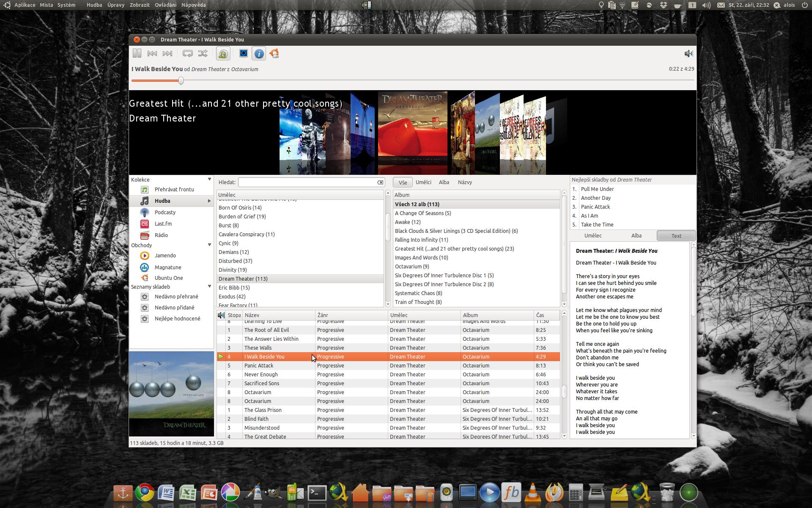Select the Vše search filter
This screenshot has width=812, height=508.
[x=403, y=182]
